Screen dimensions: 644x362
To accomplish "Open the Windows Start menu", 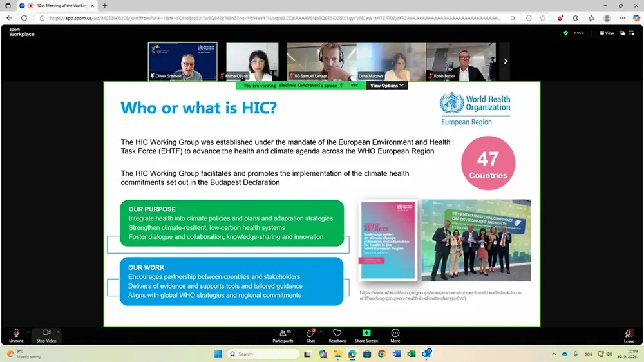I will (x=217, y=354).
